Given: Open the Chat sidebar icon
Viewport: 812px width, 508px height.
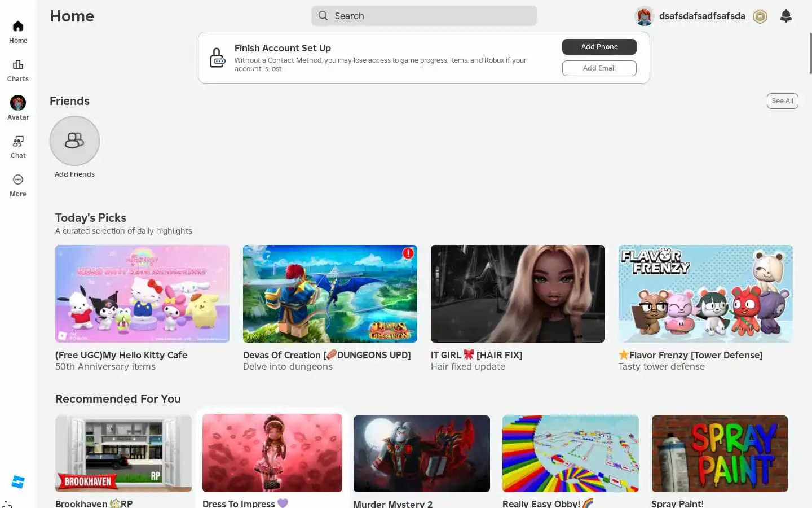Looking at the screenshot, I should 18,141.
